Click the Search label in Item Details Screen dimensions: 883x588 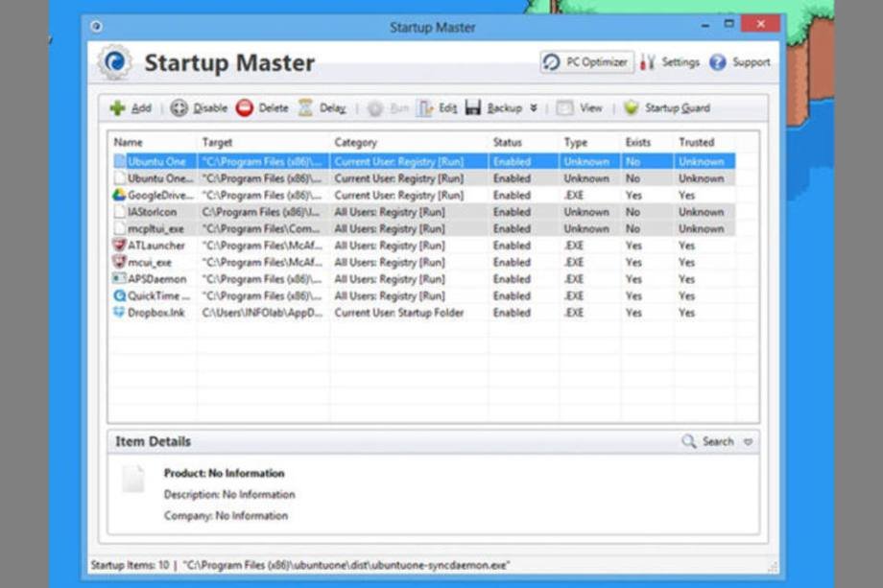(x=717, y=442)
